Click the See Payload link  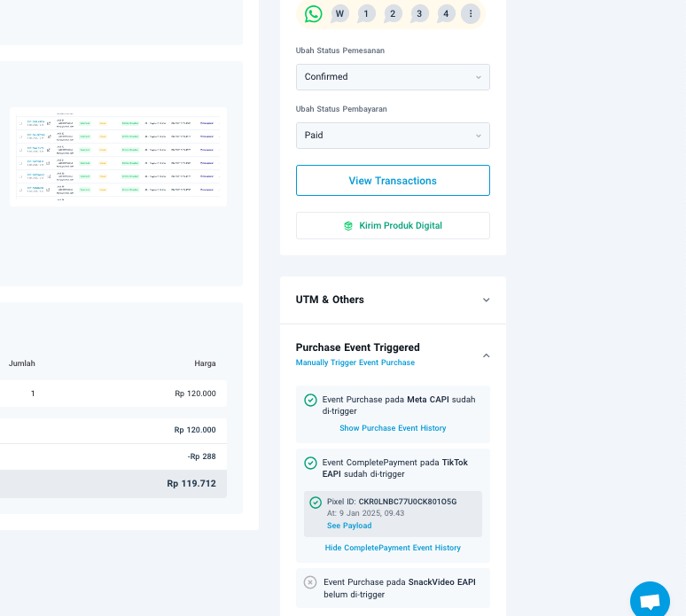[349, 526]
